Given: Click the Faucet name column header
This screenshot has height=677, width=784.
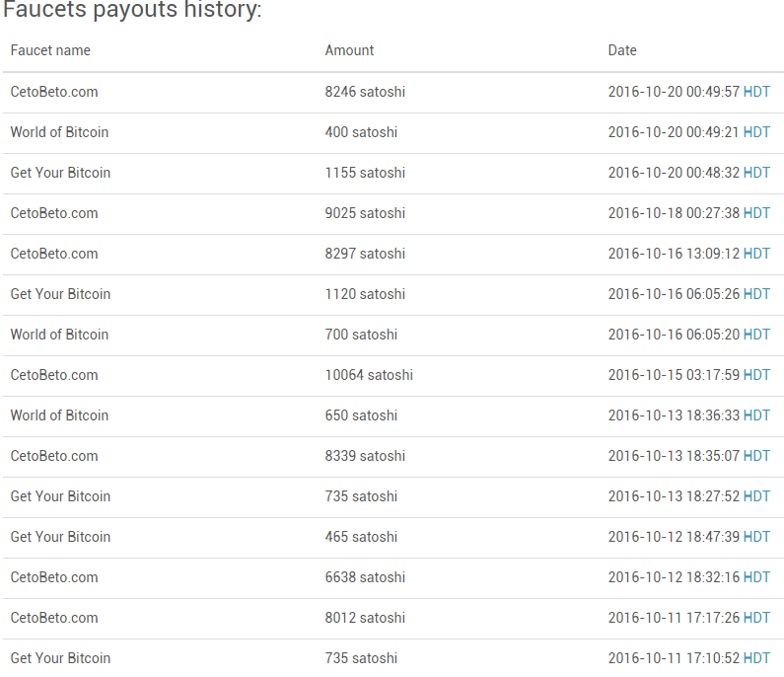Looking at the screenshot, I should pos(50,50).
